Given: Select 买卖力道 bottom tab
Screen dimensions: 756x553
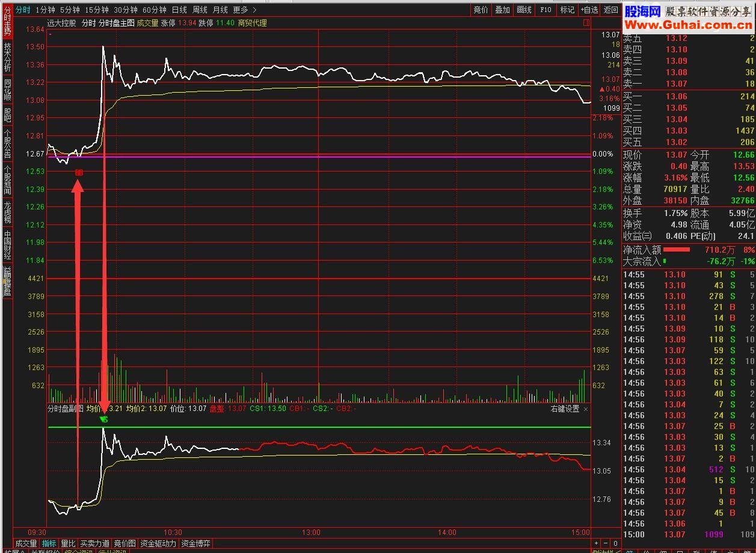Looking at the screenshot, I should (95, 543).
